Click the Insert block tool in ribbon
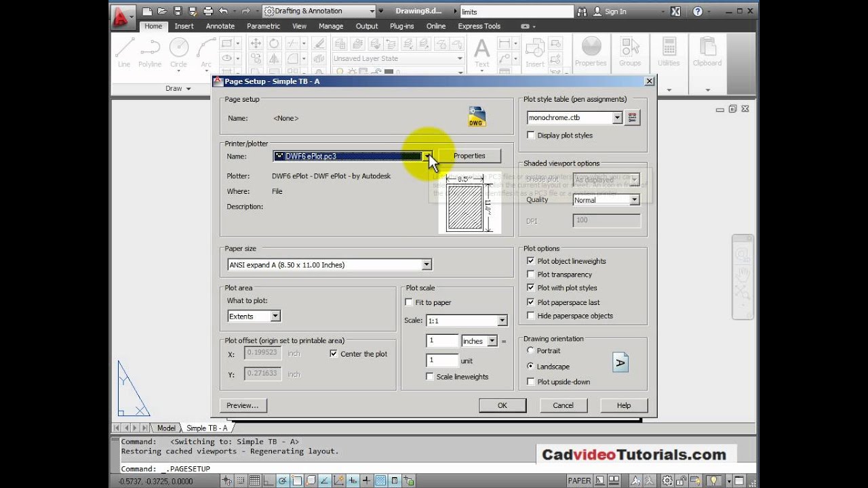The height and width of the screenshot is (488, 868). (535, 52)
